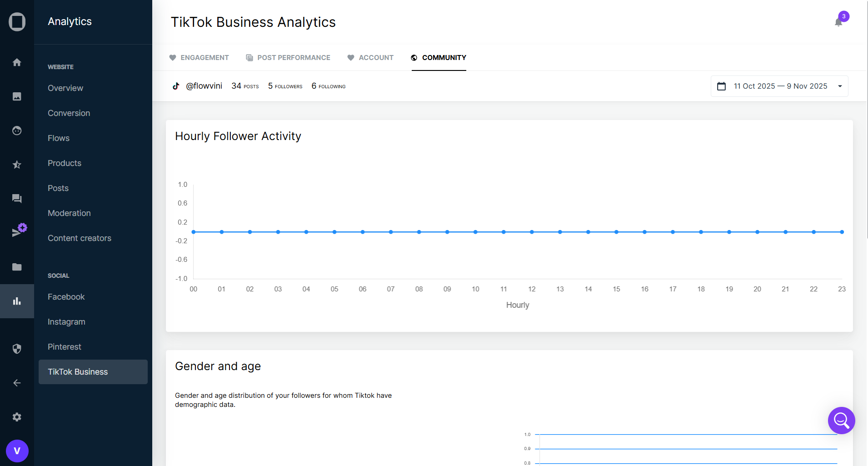Click the star icon in left rail

[17, 165]
